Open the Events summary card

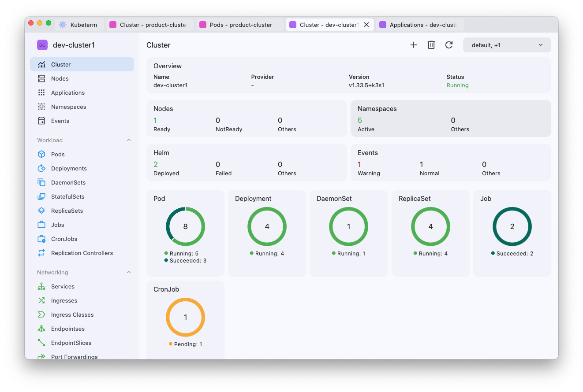coord(451,163)
